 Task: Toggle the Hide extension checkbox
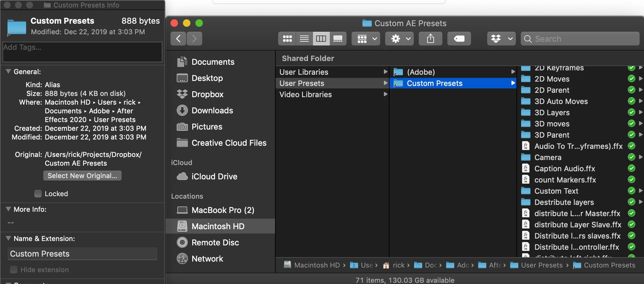tap(14, 270)
